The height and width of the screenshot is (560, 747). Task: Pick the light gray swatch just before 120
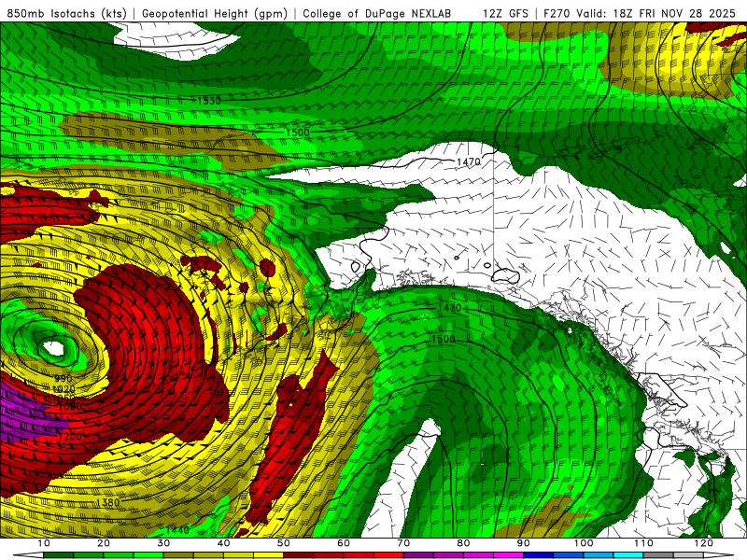(x=688, y=555)
